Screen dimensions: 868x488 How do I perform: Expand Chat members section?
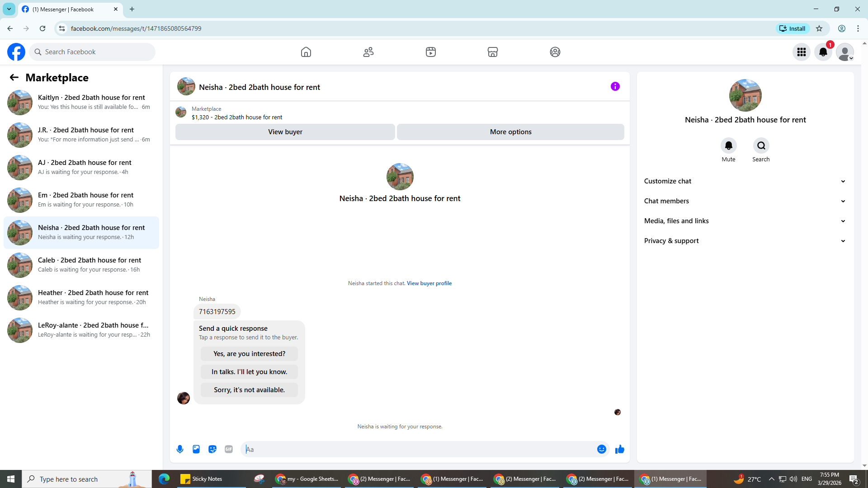pos(745,201)
